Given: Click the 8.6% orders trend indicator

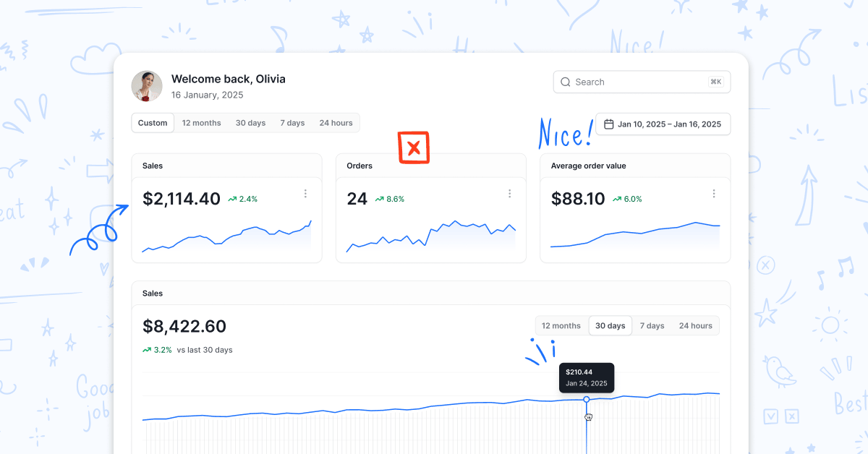Looking at the screenshot, I should 390,199.
